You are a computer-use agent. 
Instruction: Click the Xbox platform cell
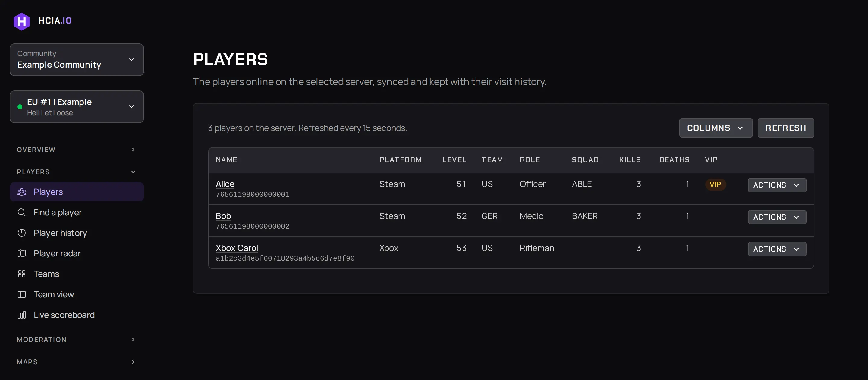point(388,248)
